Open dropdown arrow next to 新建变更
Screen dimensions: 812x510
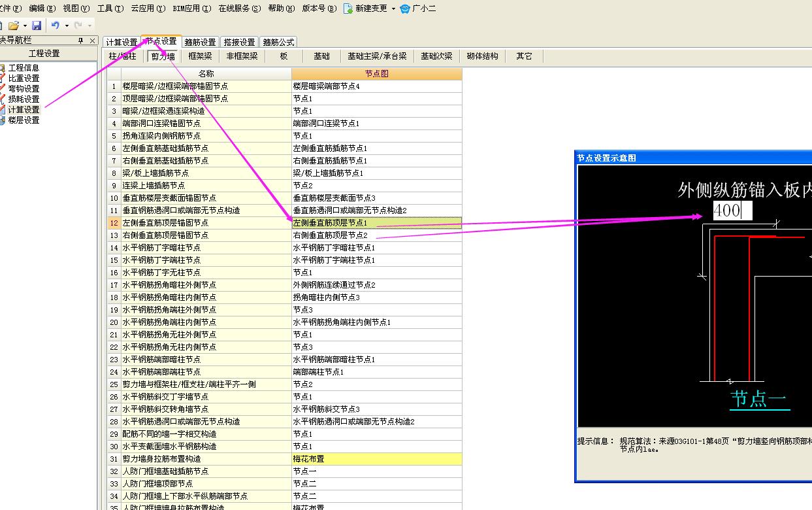[393, 8]
